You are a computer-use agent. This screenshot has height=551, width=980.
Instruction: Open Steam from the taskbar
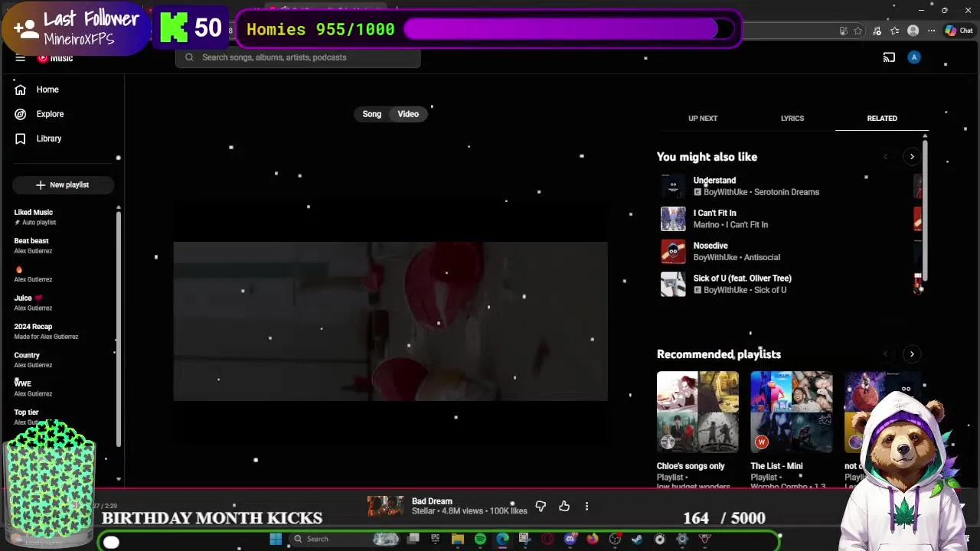coord(637,539)
